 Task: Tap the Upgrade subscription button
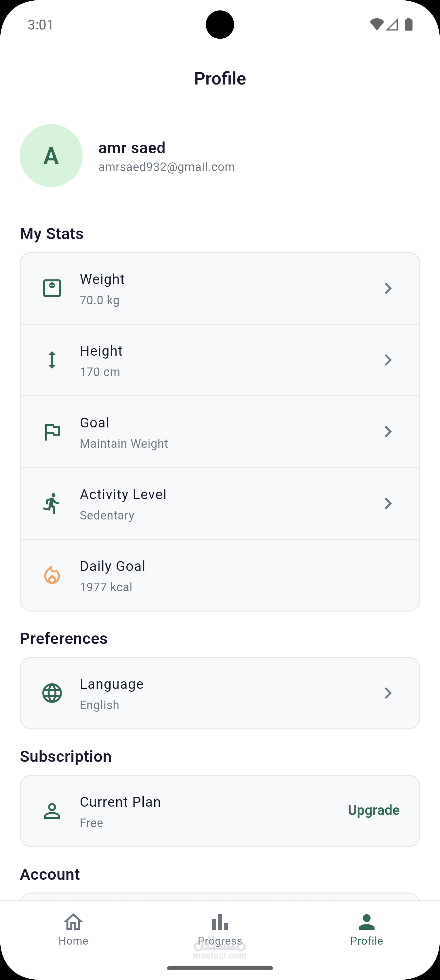point(374,810)
